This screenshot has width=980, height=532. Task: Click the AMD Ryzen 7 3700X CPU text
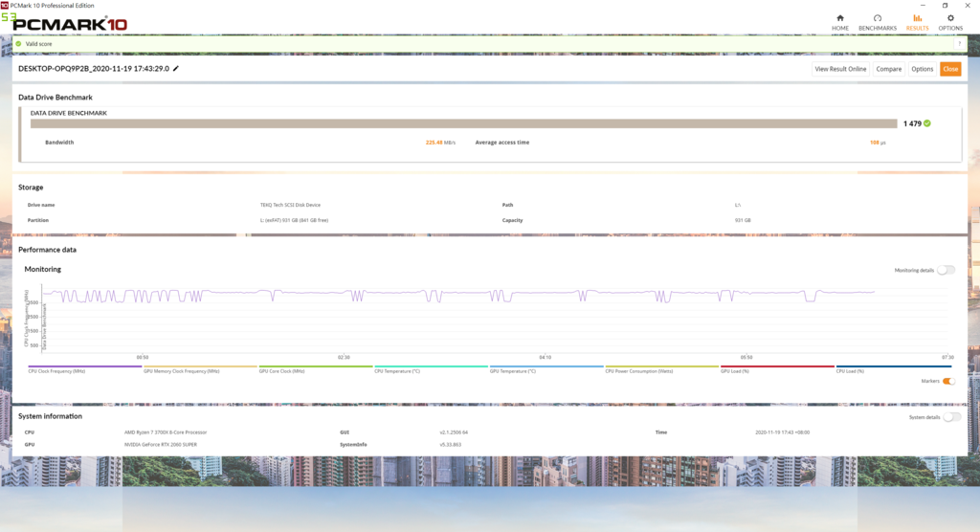click(x=165, y=432)
